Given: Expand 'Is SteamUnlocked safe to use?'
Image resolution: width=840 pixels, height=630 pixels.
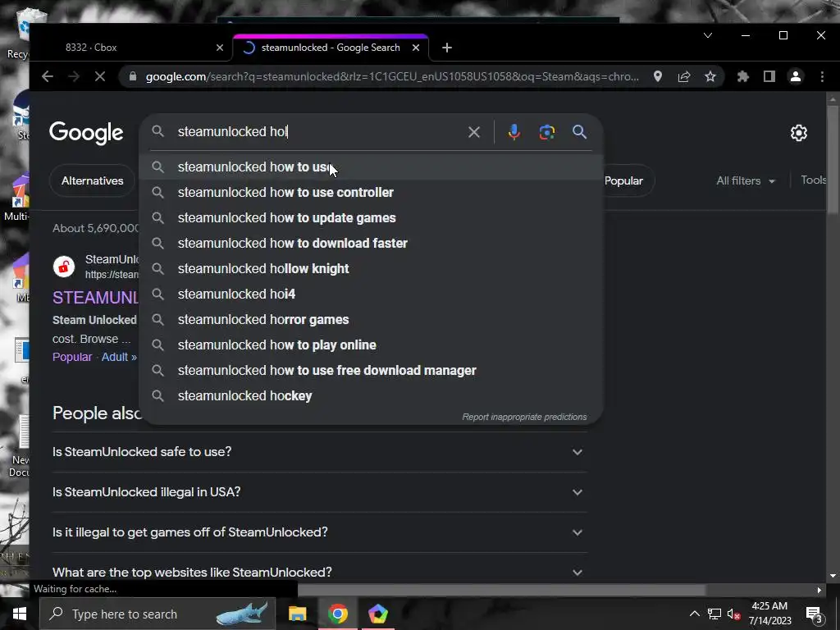Looking at the screenshot, I should click(319, 452).
